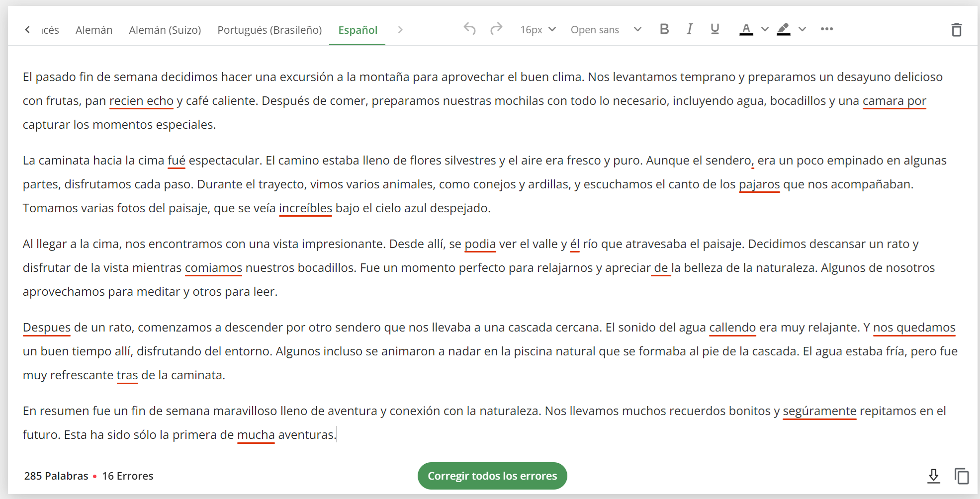Switch to the Alemán tab
The image size is (980, 499).
(94, 30)
